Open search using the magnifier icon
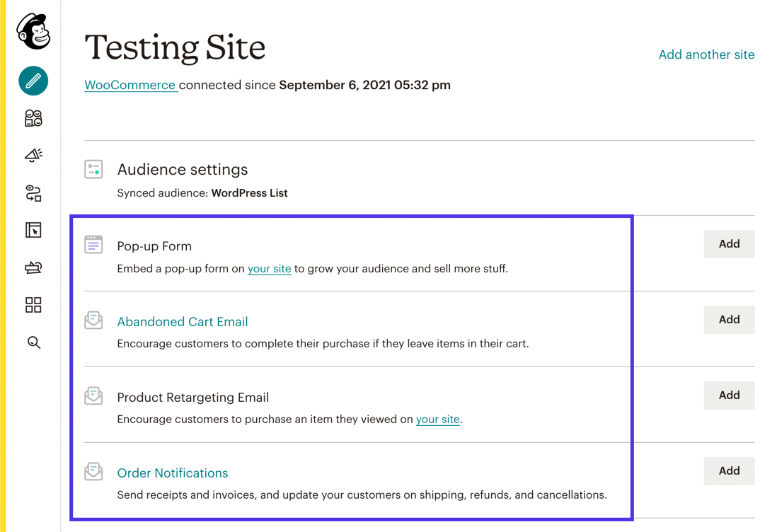Image resolution: width=777 pixels, height=532 pixels. (x=33, y=342)
